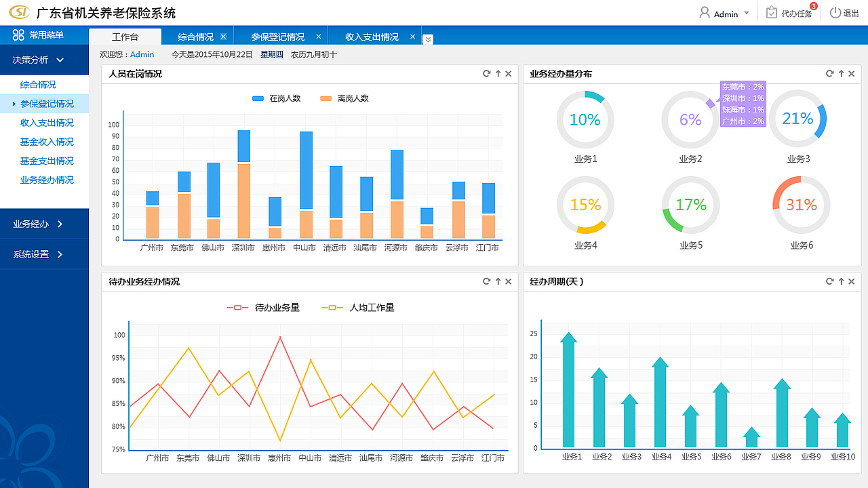Viewport: 868px width, 488px height.
Task: Click the 农历九月初十 lunar date text
Action: tap(314, 54)
